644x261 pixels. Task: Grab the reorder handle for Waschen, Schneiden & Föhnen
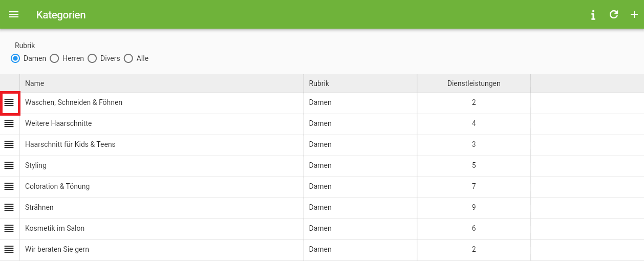tap(9, 102)
